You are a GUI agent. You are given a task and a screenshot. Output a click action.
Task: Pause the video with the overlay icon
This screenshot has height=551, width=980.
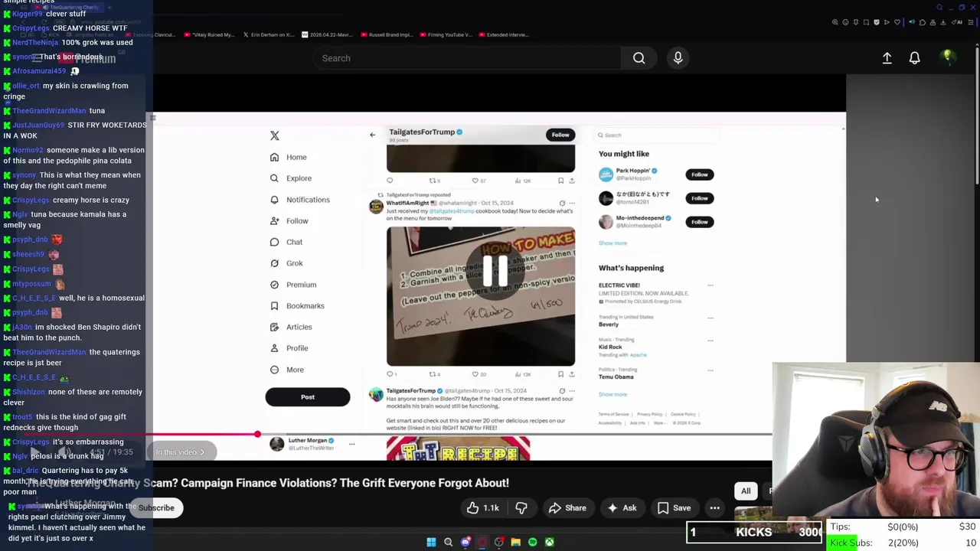click(495, 270)
